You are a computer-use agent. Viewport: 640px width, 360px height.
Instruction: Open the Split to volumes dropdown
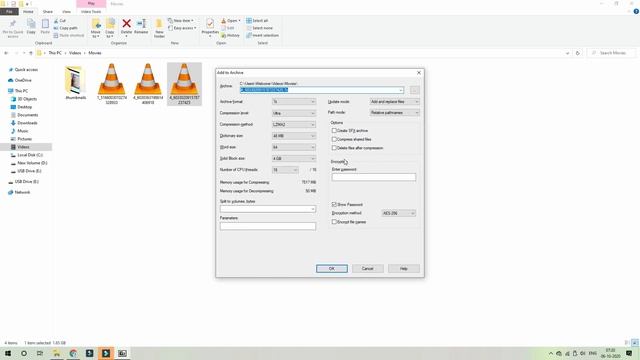tap(313, 209)
